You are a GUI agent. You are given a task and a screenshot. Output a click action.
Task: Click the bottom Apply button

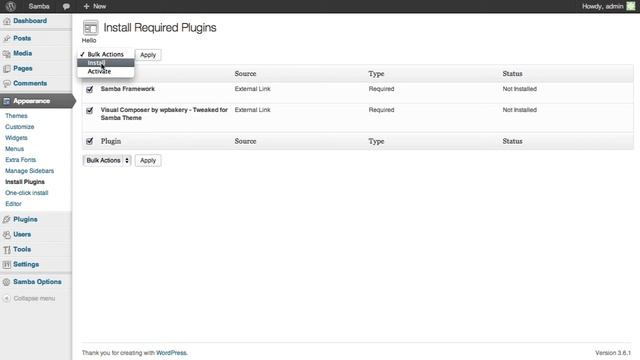pos(148,160)
